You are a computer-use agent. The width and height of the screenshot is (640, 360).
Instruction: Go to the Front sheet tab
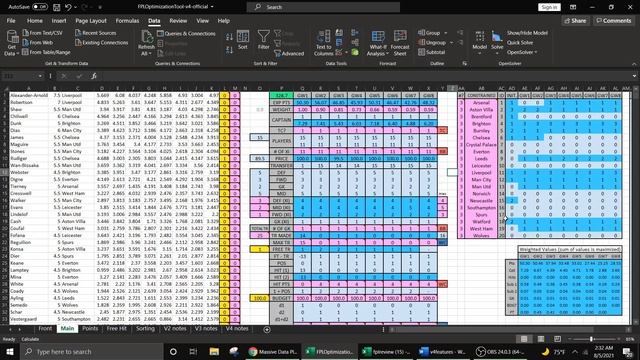click(x=45, y=329)
